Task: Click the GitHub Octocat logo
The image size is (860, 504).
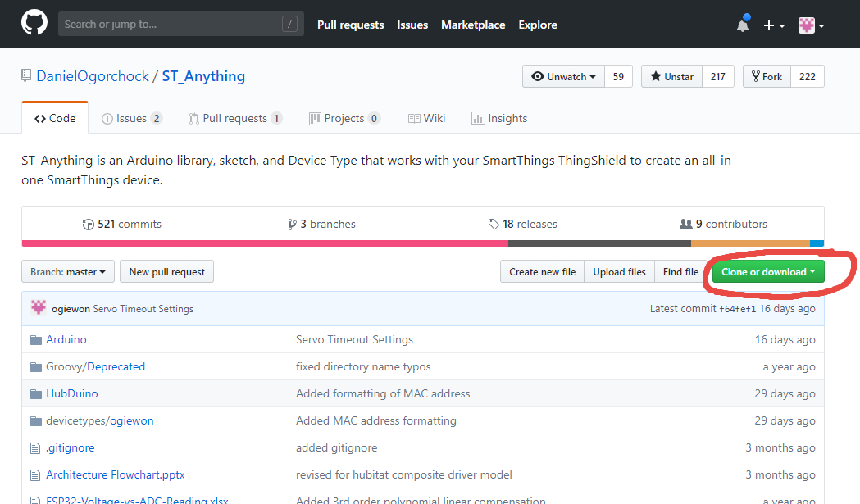Action: point(34,25)
